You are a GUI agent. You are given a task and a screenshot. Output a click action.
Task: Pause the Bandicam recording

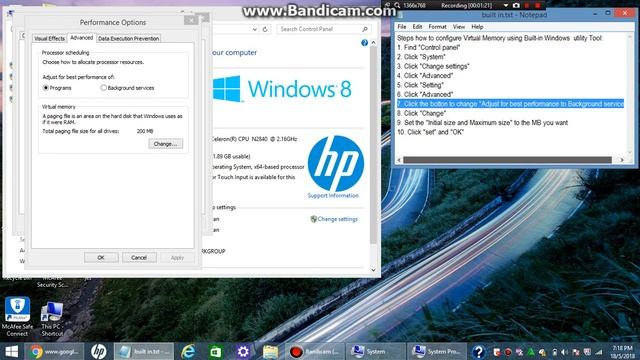pos(527,5)
